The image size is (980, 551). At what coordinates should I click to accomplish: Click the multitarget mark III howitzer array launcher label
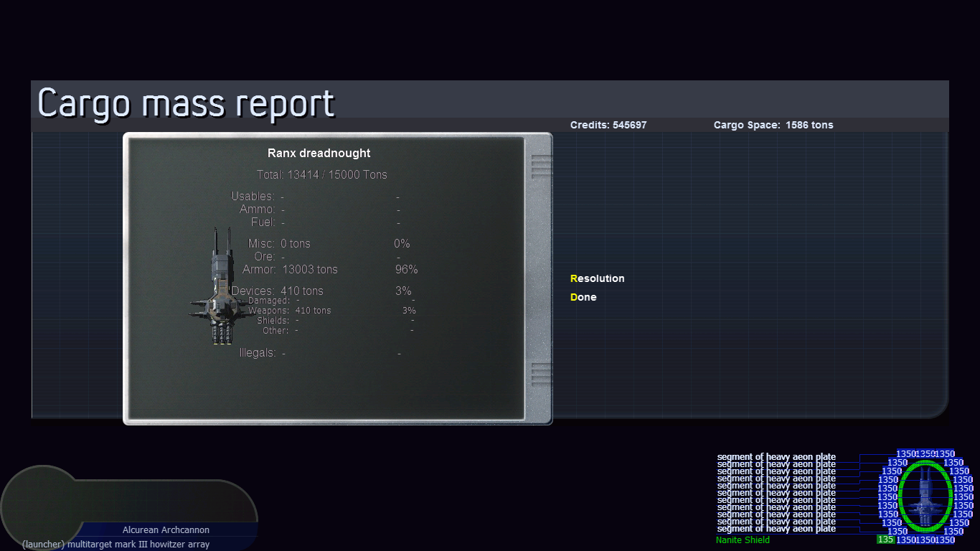[116, 545]
